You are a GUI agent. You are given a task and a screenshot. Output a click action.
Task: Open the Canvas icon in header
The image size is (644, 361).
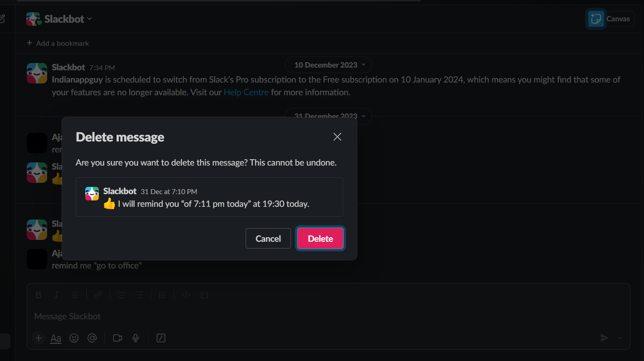596,19
